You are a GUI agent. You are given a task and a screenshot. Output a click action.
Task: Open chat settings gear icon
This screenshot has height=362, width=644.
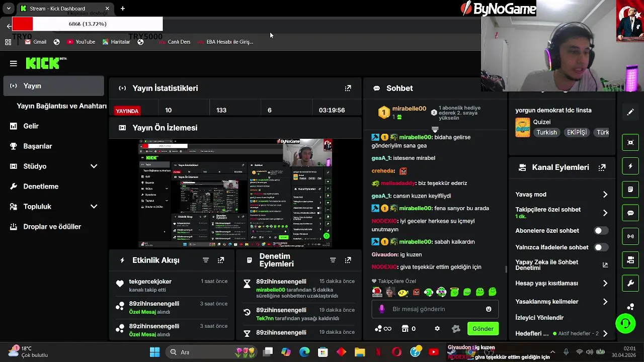[437, 329]
